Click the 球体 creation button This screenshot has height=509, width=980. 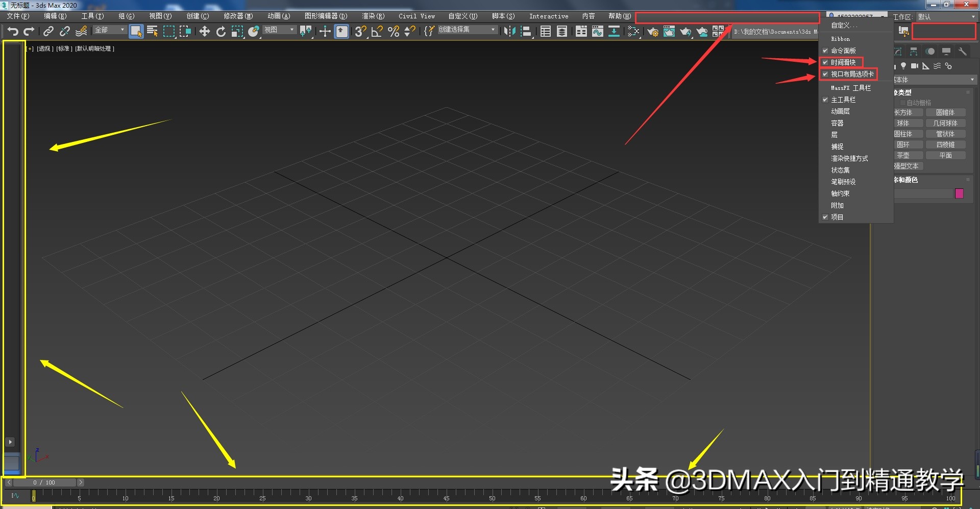coord(908,123)
